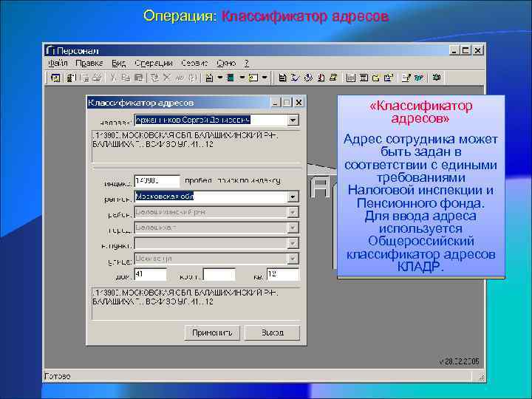Screen dimensions: 532x399
Task: Click the Применить button
Action: (x=212, y=332)
